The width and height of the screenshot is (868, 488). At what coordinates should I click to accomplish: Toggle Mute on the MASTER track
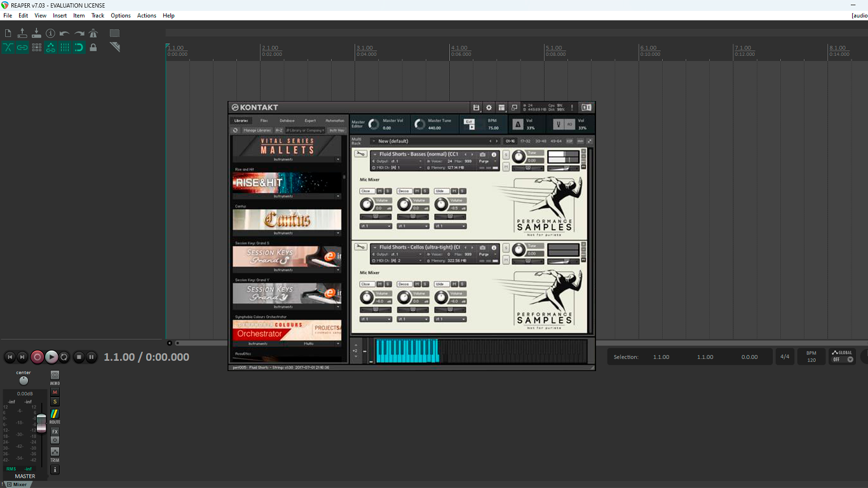click(x=55, y=393)
